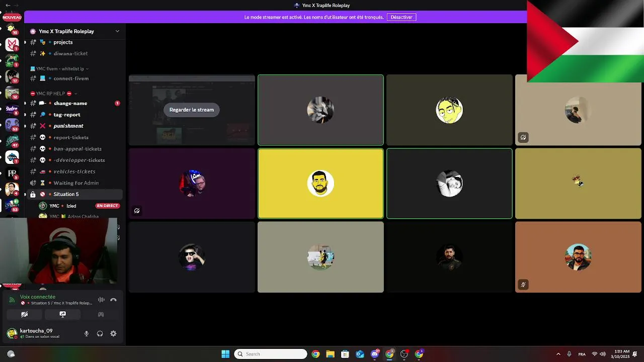Toggle screen sharing in voice panel
This screenshot has height=362, width=644.
(x=62, y=314)
